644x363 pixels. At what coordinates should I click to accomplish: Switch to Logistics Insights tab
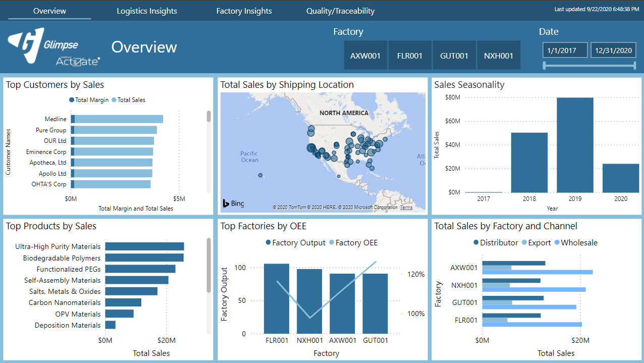point(147,11)
